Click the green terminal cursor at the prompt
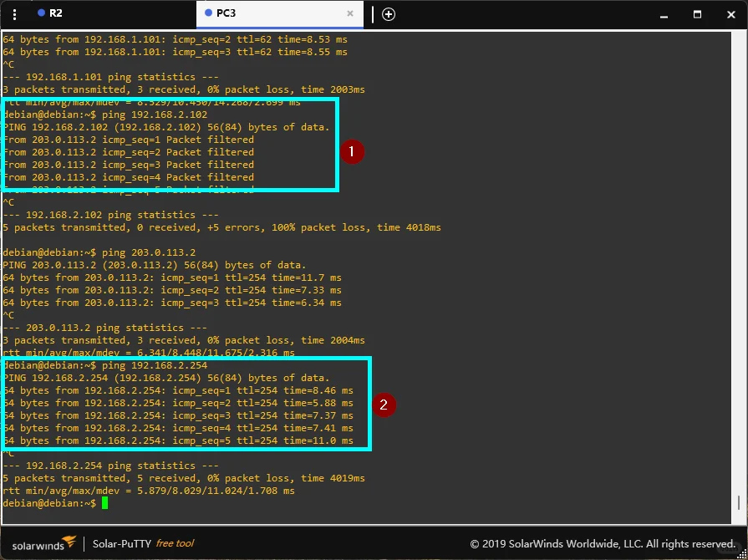Screen dimensions: 748x560 pos(105,503)
